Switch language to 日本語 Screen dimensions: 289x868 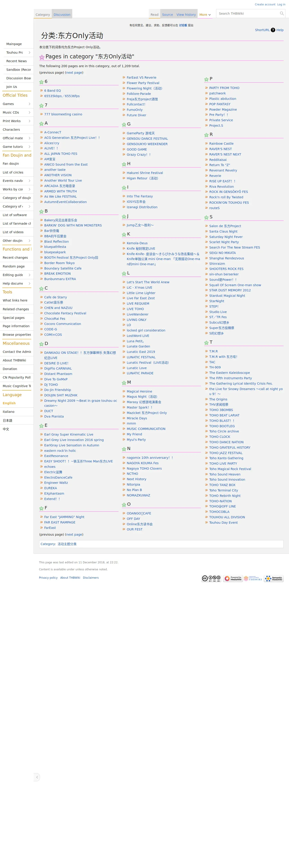point(7,420)
